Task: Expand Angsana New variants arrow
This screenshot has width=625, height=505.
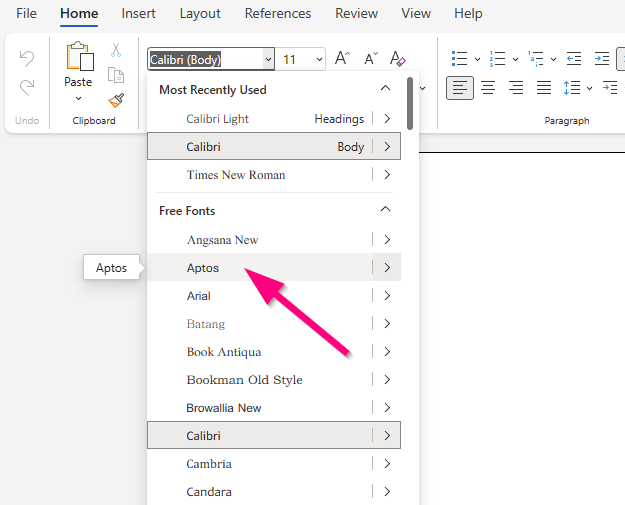Action: click(x=387, y=239)
